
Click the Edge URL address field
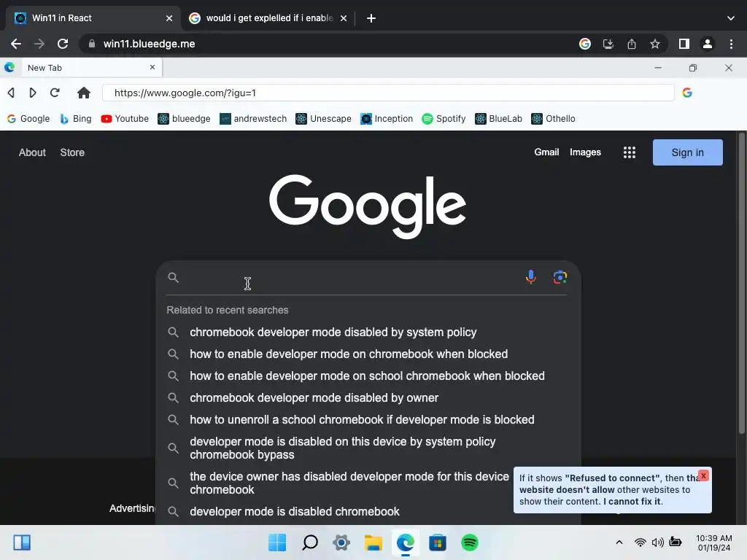[x=388, y=93]
